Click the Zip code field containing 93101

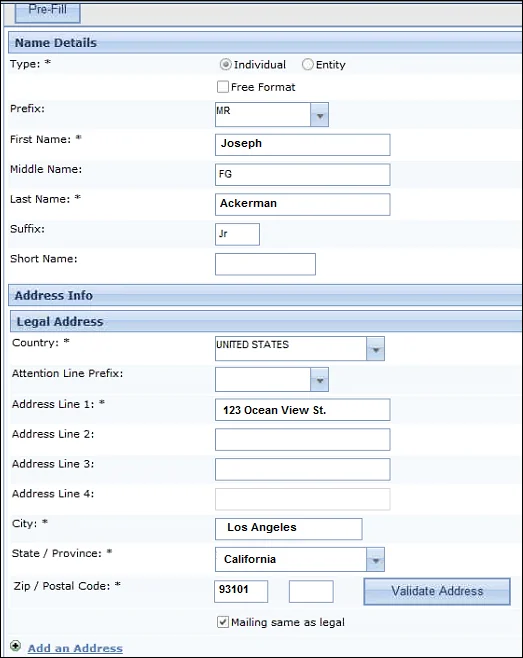pos(241,591)
